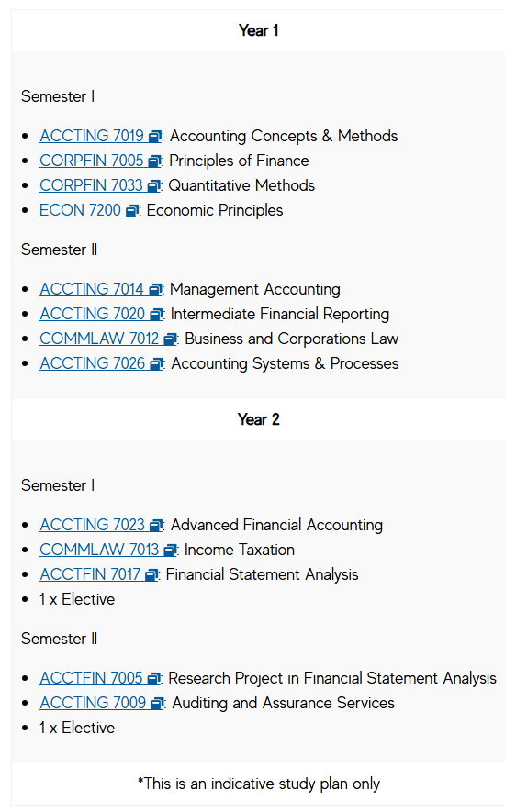
Task: Open the ACCTING 7026 course link
Action: click(x=102, y=363)
